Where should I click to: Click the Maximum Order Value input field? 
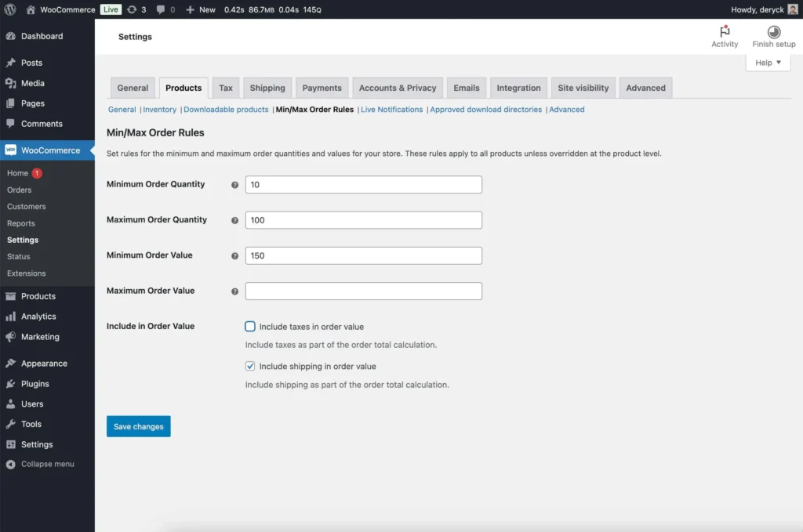[363, 291]
